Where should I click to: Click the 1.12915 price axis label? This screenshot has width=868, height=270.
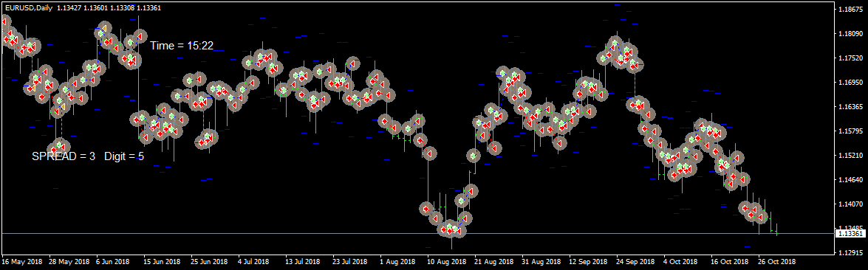(x=850, y=253)
